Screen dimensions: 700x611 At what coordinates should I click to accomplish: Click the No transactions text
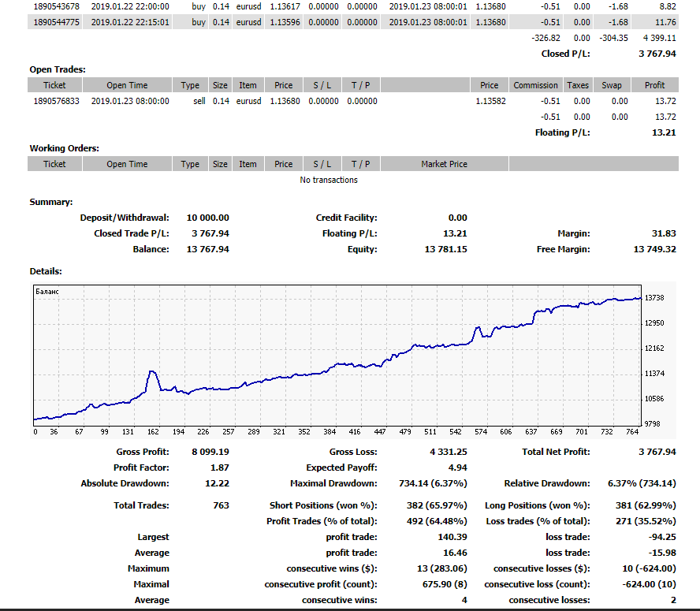(x=329, y=180)
